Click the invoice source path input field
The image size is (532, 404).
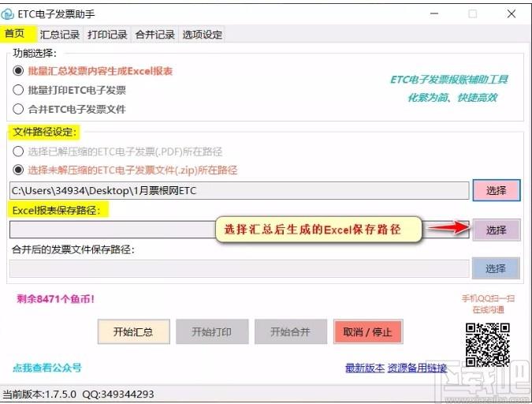click(x=239, y=191)
